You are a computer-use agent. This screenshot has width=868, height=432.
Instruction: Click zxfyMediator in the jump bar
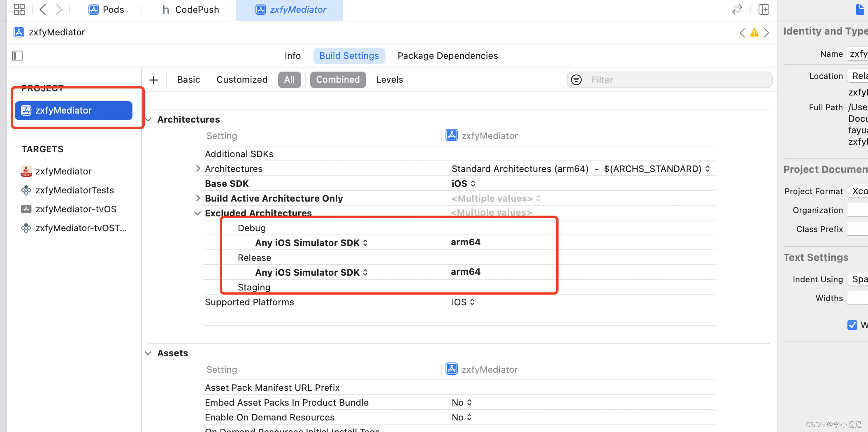(49, 32)
